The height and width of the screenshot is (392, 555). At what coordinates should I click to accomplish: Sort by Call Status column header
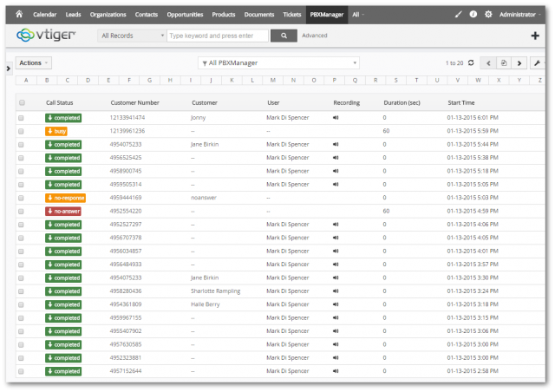pos(60,102)
